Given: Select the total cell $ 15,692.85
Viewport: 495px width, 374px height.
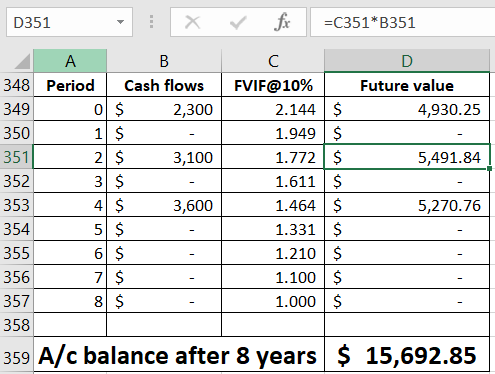Looking at the screenshot, I should 407,355.
